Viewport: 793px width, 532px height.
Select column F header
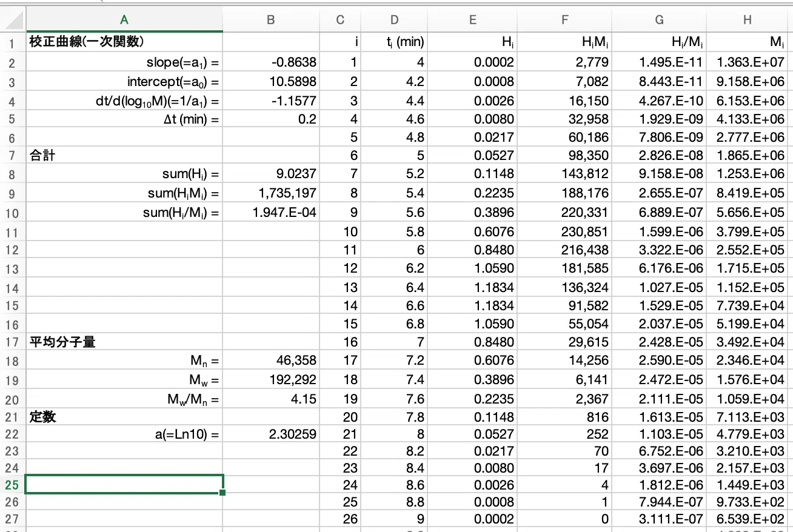[x=565, y=20]
